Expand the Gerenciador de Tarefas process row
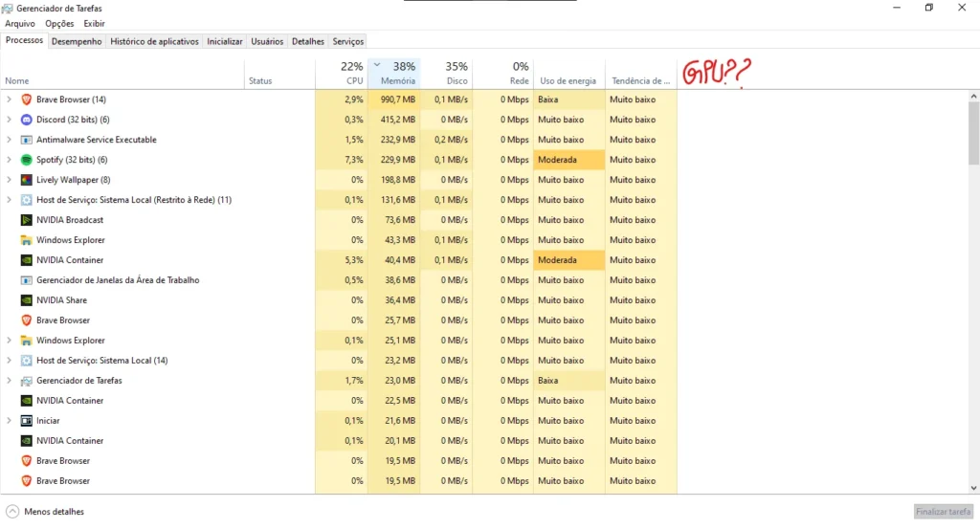The height and width of the screenshot is (529, 980). pyautogui.click(x=9, y=381)
